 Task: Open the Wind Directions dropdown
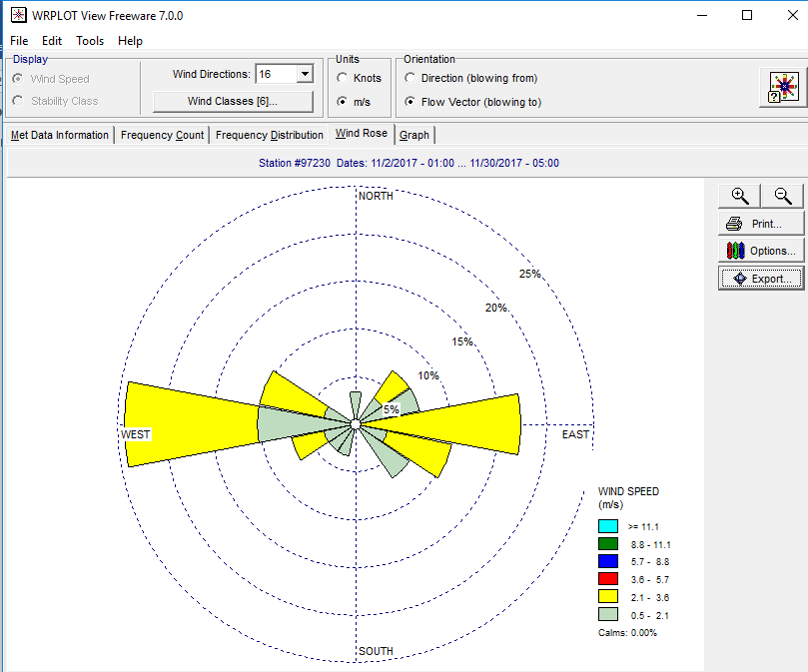click(304, 73)
